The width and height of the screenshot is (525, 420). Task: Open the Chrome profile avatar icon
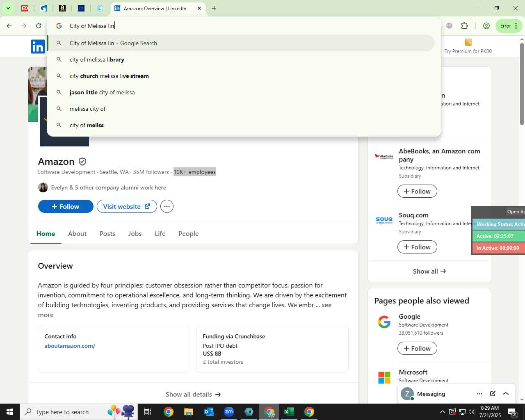point(486,26)
